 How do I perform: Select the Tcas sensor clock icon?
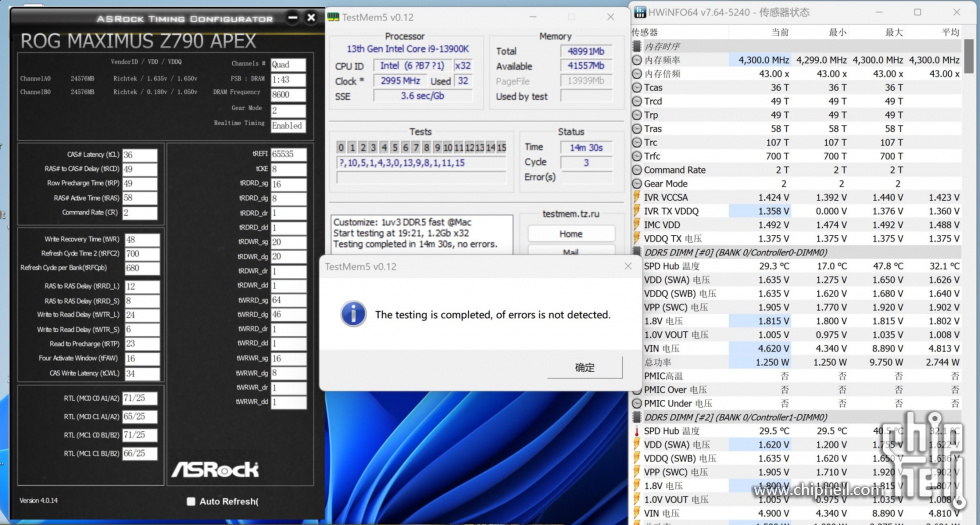coord(637,88)
